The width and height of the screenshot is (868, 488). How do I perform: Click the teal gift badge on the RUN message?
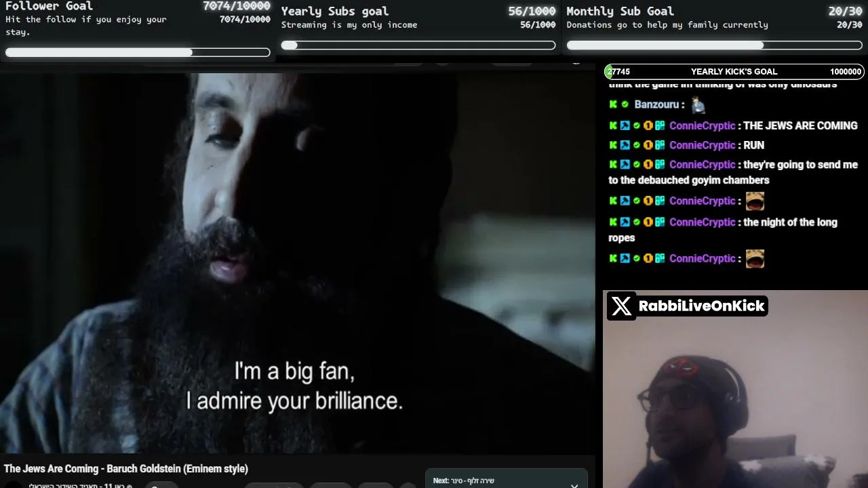(660, 145)
